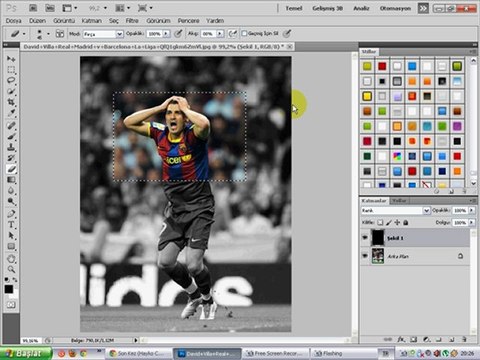Viewport: 480px width, 360px height.
Task: Select the Dodge tool
Action: point(11,201)
